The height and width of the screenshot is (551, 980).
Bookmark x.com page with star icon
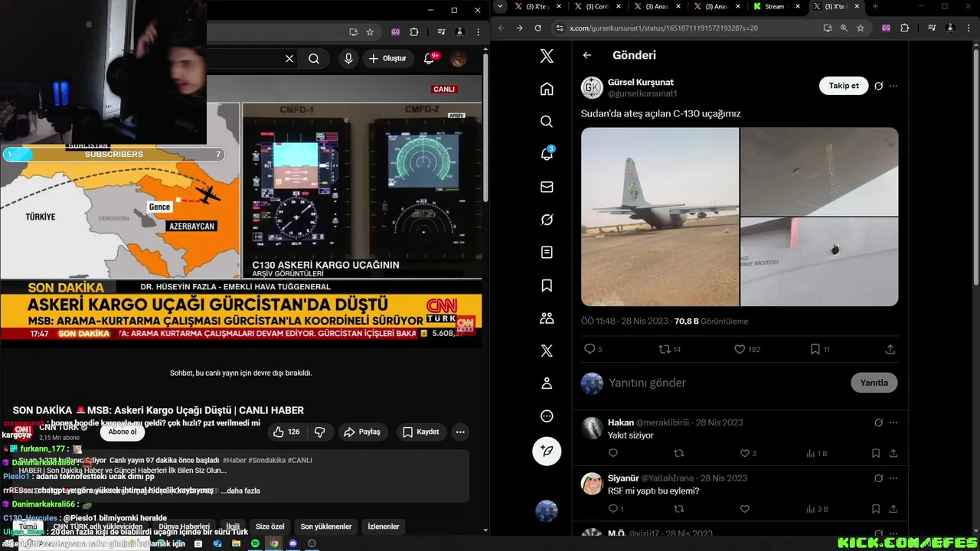click(x=861, y=28)
